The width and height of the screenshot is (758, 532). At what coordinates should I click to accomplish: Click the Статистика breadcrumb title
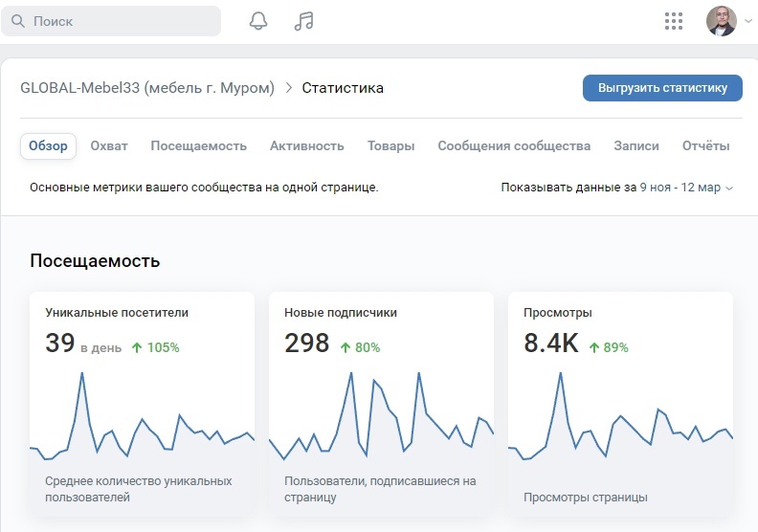343,88
